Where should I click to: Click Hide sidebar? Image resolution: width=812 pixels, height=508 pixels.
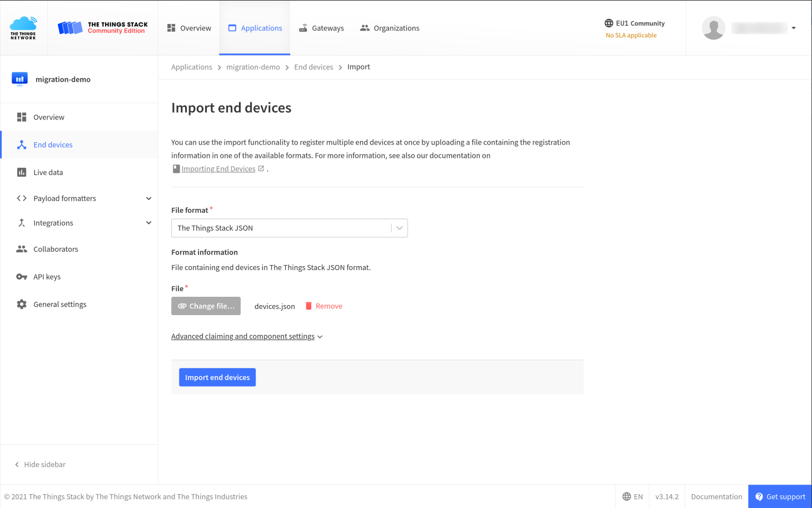point(40,464)
